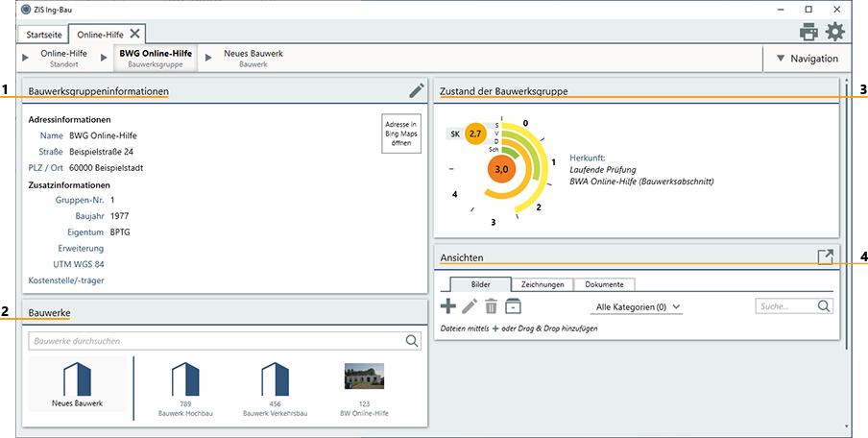Viewport: 868px width, 438px height.
Task: Add a file with the plus icon in Ansichten
Action: [x=447, y=306]
